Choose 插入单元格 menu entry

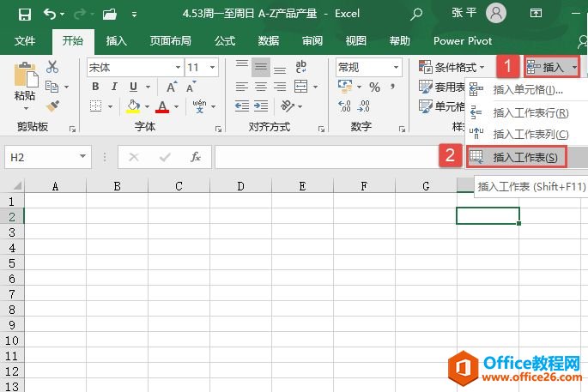[x=527, y=90]
